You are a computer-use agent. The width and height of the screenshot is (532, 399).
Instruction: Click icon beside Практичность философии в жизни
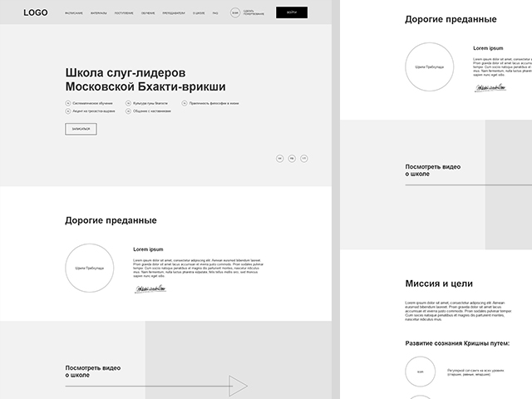point(185,103)
